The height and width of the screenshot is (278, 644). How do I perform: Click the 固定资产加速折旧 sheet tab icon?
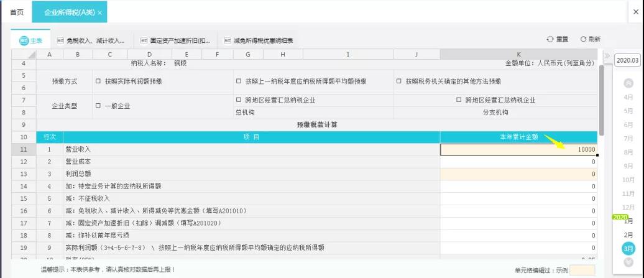tap(144, 40)
